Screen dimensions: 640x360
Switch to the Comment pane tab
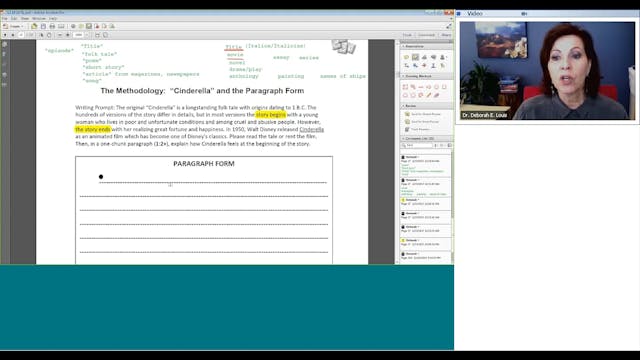(x=426, y=35)
